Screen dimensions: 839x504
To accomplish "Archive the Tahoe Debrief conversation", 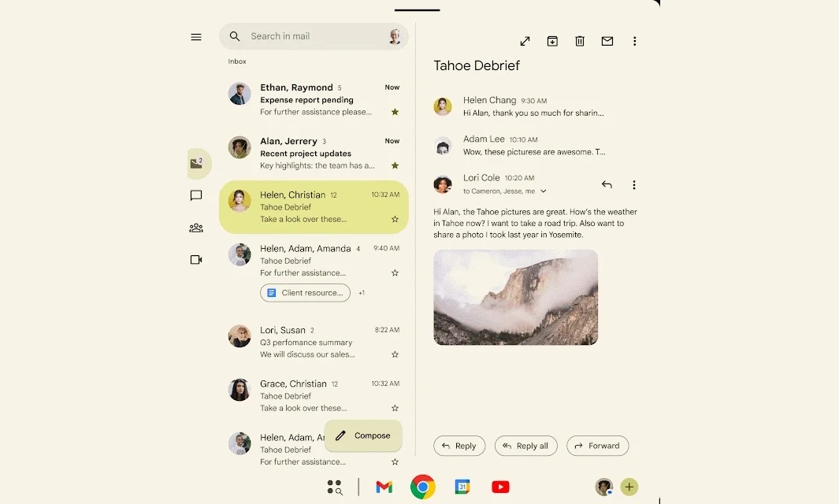I will [552, 41].
